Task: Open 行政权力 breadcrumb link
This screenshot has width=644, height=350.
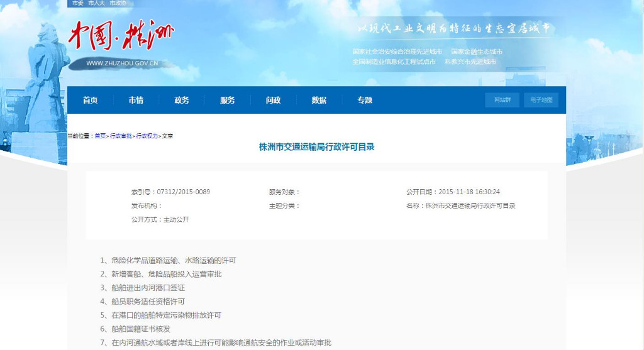Action: point(147,136)
